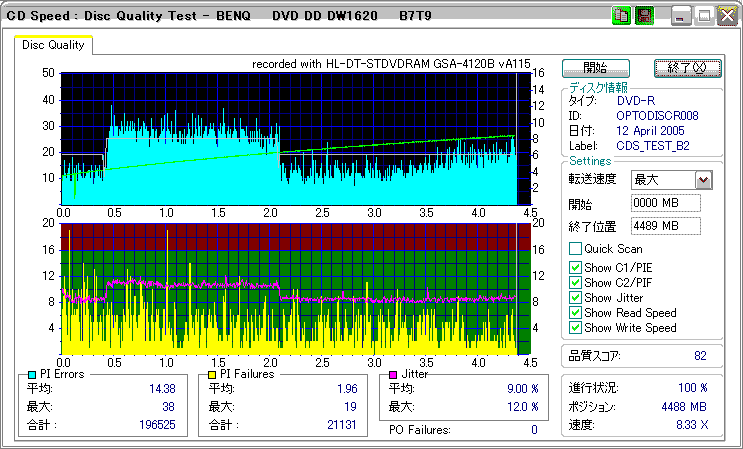Click the yellow PI Failures legend square

click(x=212, y=374)
